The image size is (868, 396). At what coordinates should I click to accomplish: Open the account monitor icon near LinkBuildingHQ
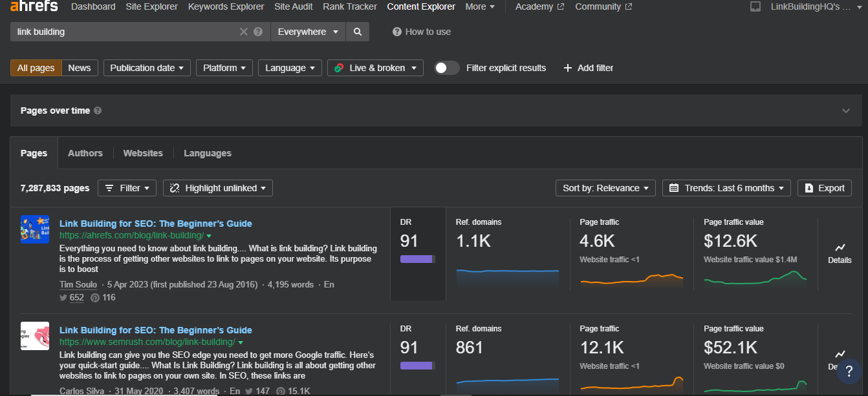pos(755,6)
